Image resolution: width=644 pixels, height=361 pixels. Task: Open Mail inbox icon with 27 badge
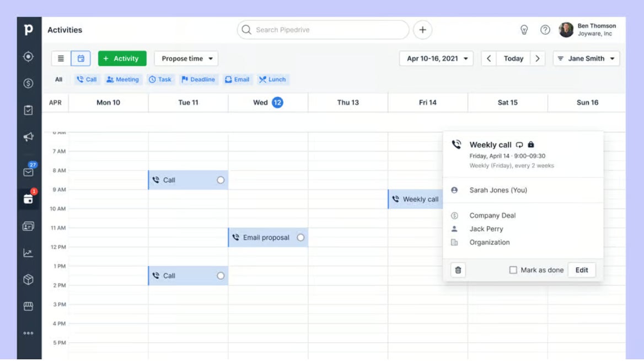28,172
